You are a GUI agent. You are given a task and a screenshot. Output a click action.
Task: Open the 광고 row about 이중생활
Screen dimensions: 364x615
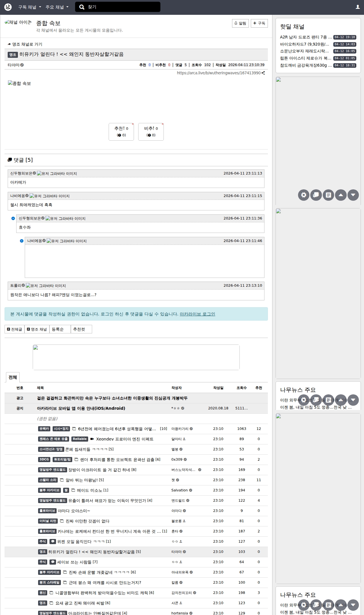[x=112, y=398]
